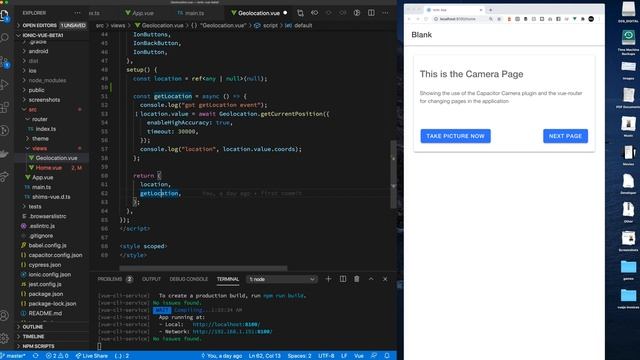
Task: Click the Vue language mode in the status bar
Action: (359, 356)
